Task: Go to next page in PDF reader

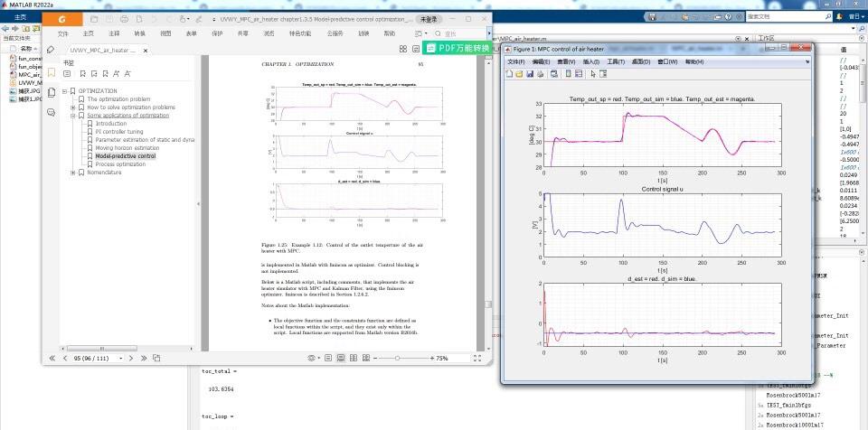Action: [x=131, y=358]
